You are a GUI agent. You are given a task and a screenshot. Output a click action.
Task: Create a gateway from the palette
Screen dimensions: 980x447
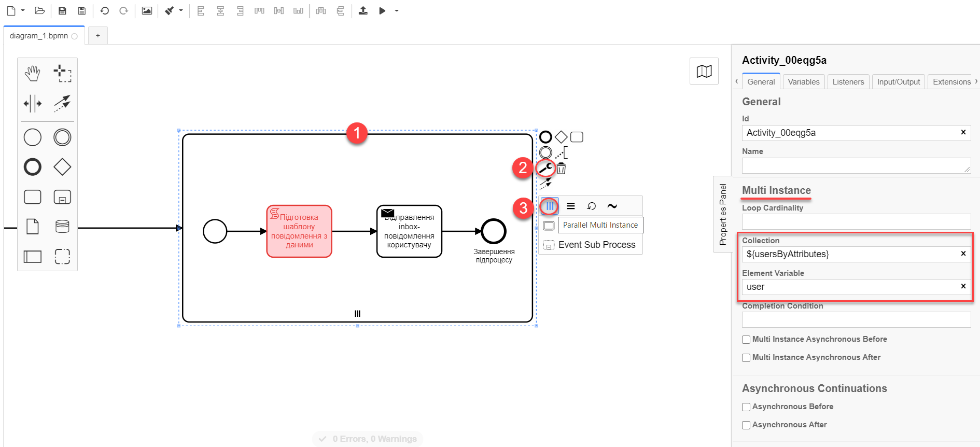(62, 167)
